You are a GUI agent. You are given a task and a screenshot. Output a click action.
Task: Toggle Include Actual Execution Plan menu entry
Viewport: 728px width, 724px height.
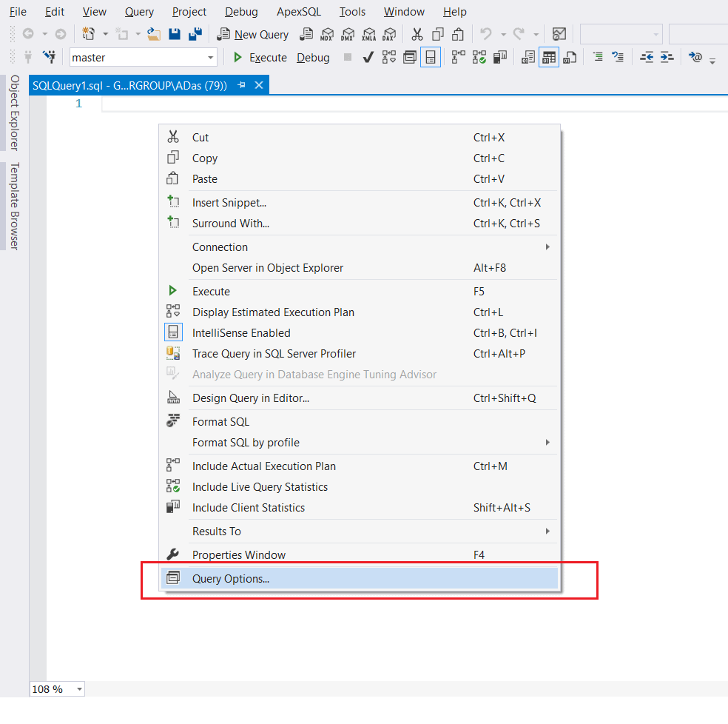click(263, 466)
